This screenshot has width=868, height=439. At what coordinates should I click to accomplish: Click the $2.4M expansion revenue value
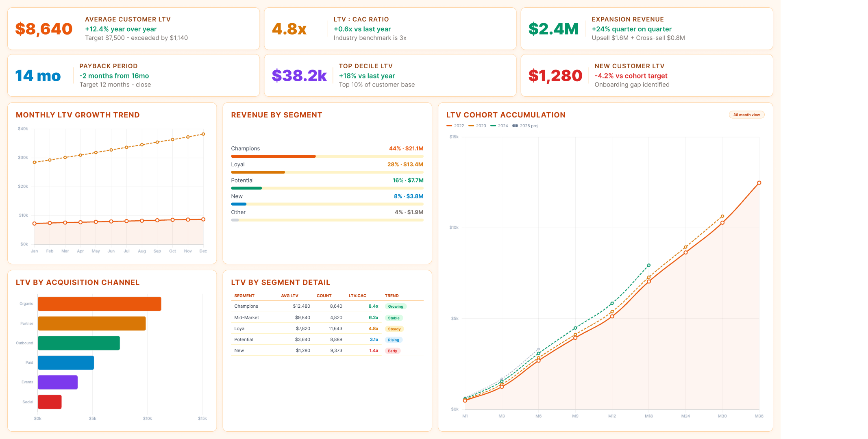click(553, 29)
